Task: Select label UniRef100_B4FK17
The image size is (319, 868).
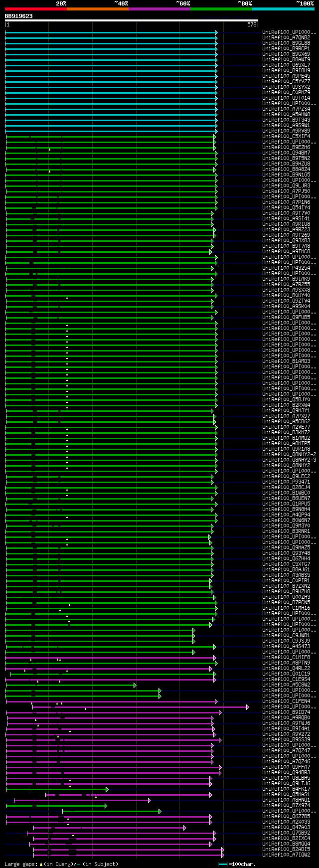Action: (x=286, y=789)
